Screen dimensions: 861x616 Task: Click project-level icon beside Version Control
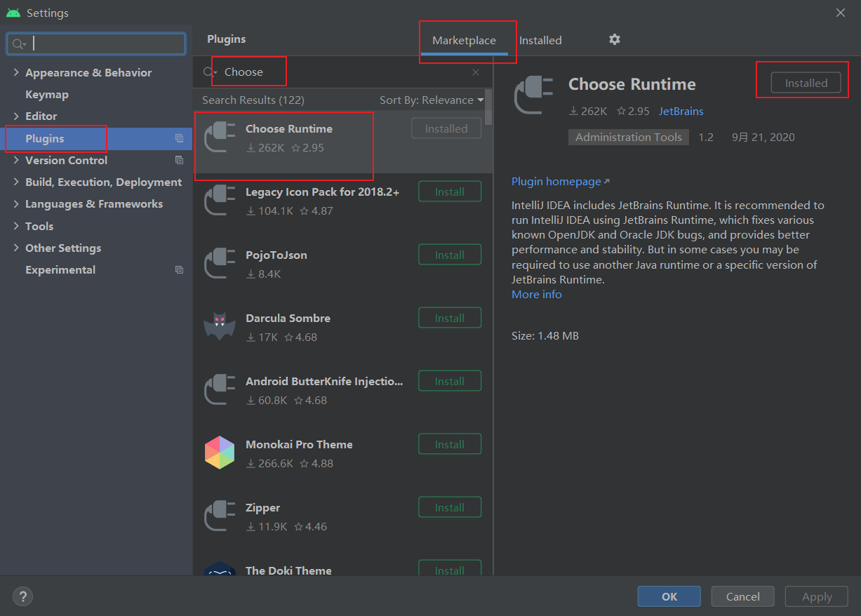point(179,161)
